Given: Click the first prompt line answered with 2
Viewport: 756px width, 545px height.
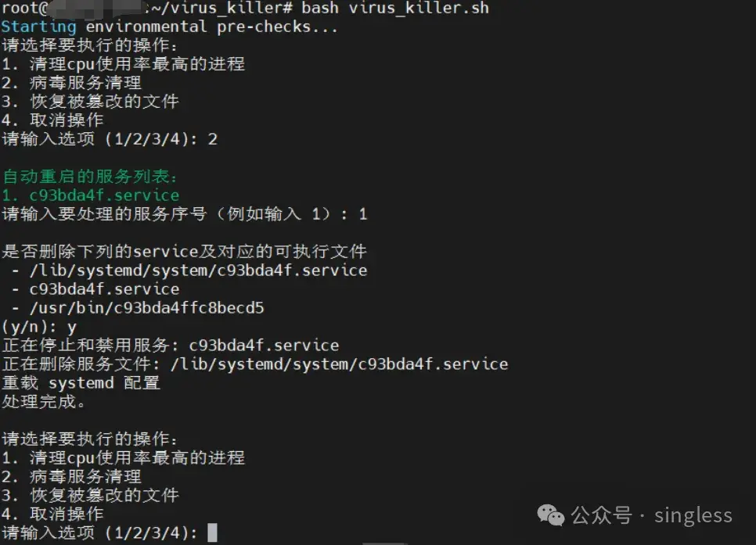Looking at the screenshot, I should (109, 139).
